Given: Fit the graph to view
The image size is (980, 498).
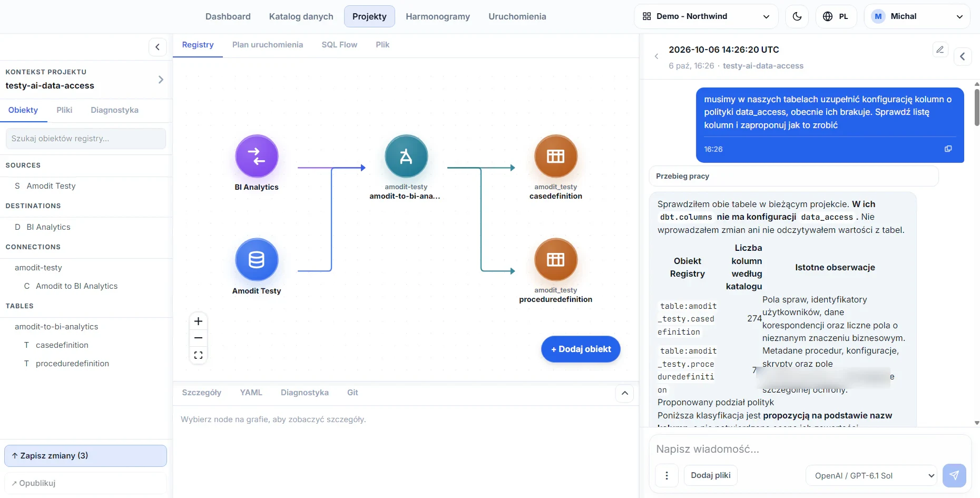Looking at the screenshot, I should point(198,355).
